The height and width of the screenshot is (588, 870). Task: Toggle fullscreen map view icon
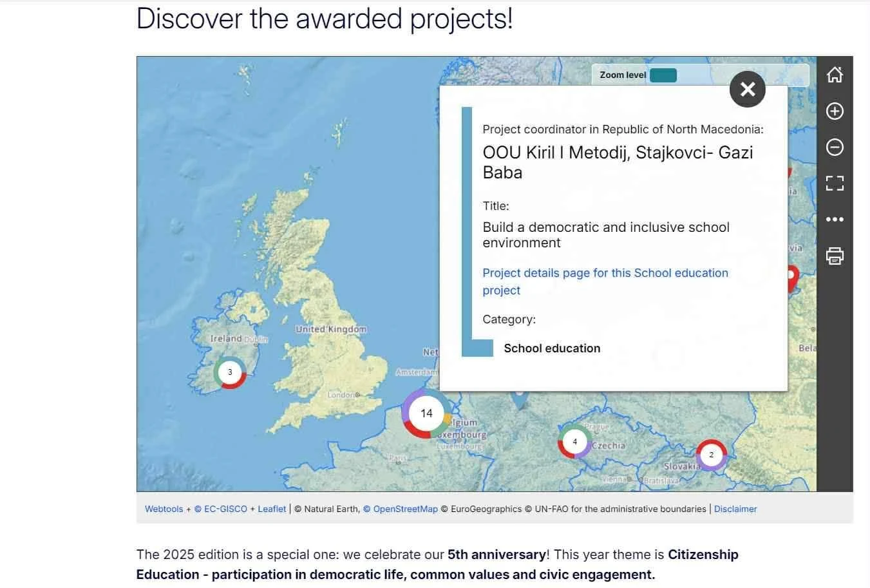tap(835, 184)
